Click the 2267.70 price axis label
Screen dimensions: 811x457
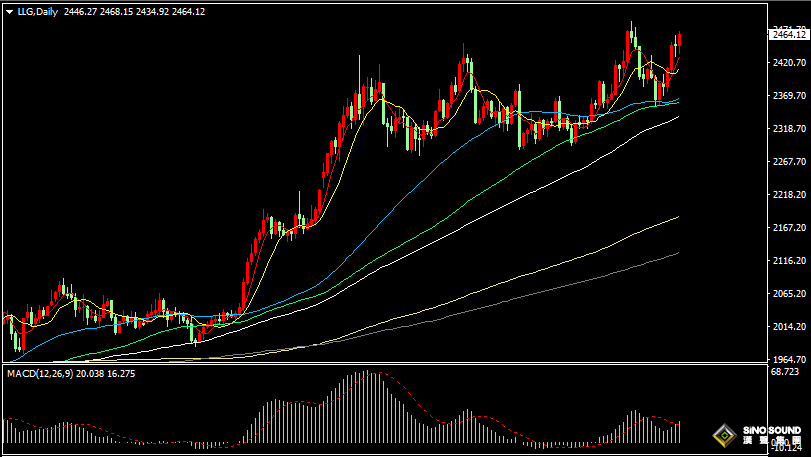(x=789, y=162)
